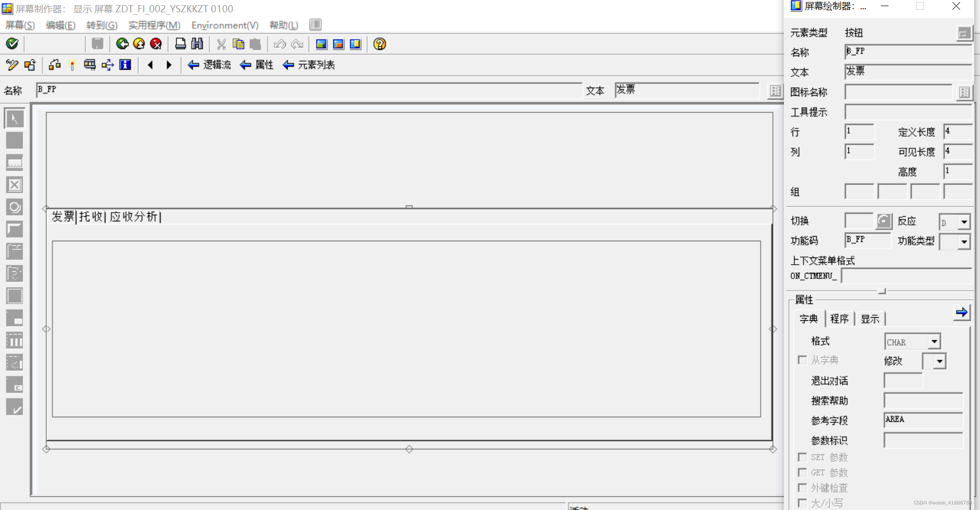Click the previous element black left arrow
Screen dimensions: 980x510
point(151,65)
